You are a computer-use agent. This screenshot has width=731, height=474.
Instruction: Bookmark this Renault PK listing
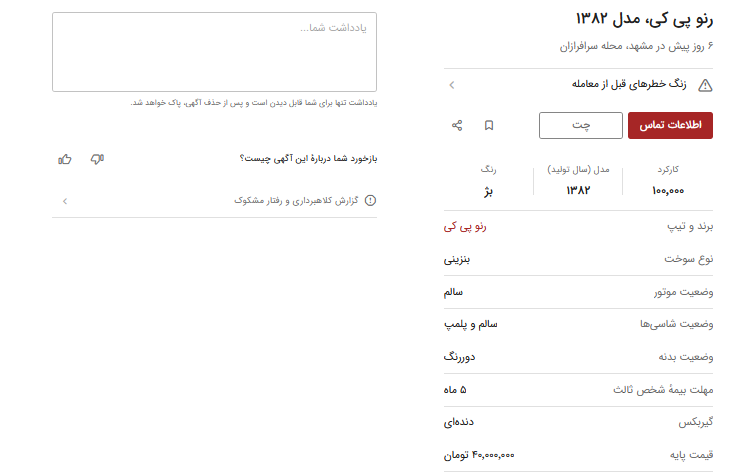pyautogui.click(x=489, y=125)
